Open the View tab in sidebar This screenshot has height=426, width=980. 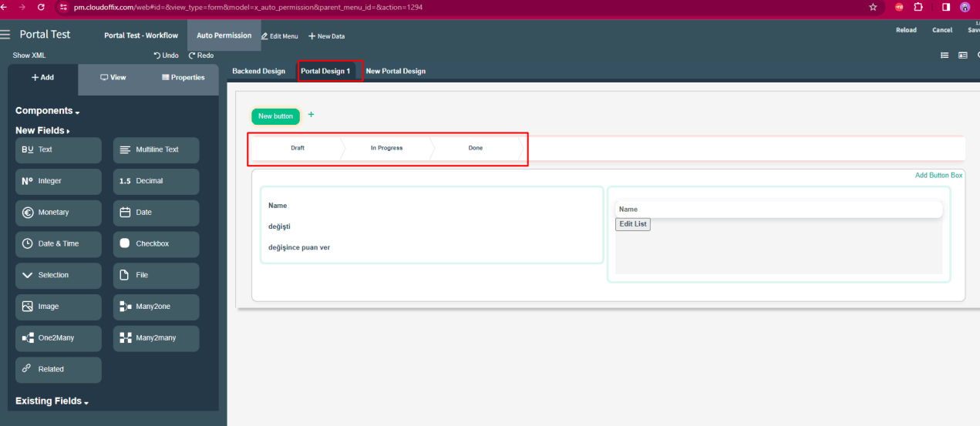coord(113,78)
